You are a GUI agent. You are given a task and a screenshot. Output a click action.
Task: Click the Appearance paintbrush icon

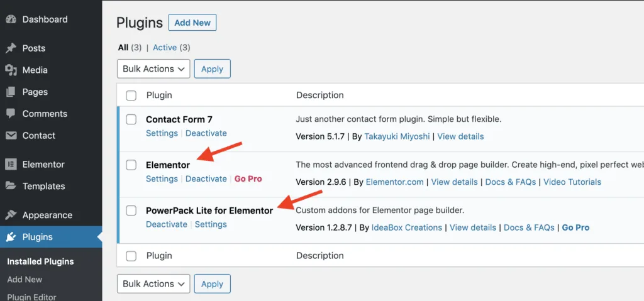11,215
